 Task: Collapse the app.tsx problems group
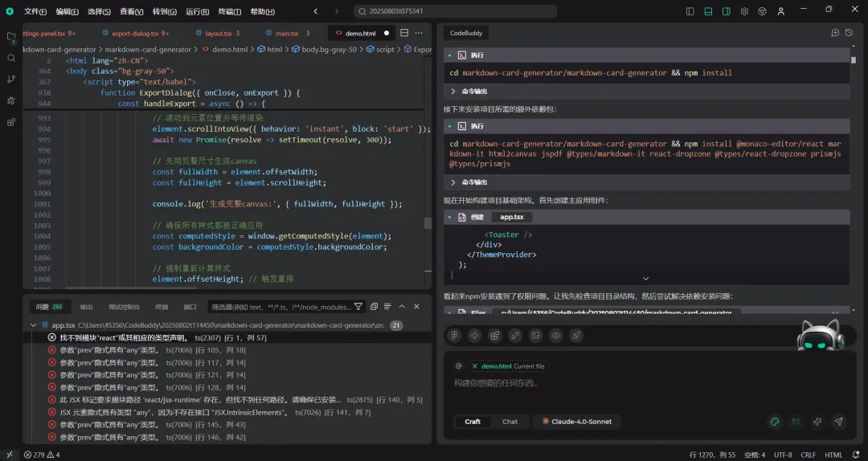[33, 325]
